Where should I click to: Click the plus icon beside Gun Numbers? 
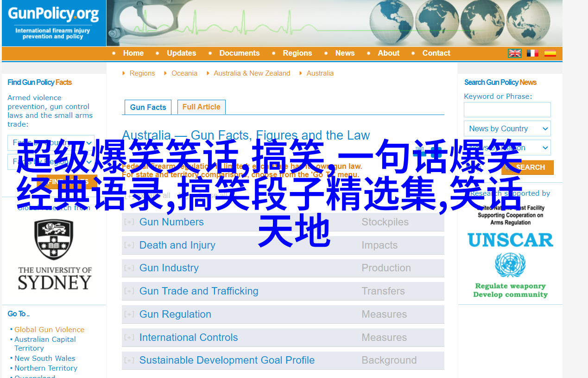[x=129, y=222]
